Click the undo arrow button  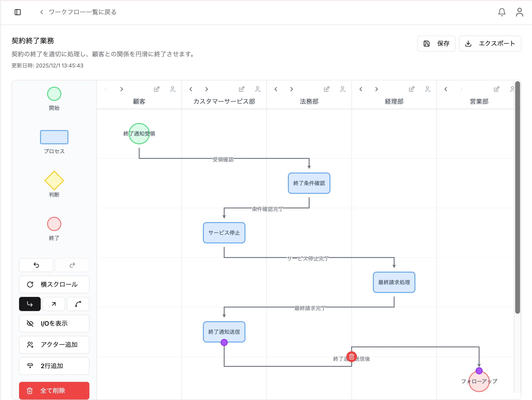point(36,265)
